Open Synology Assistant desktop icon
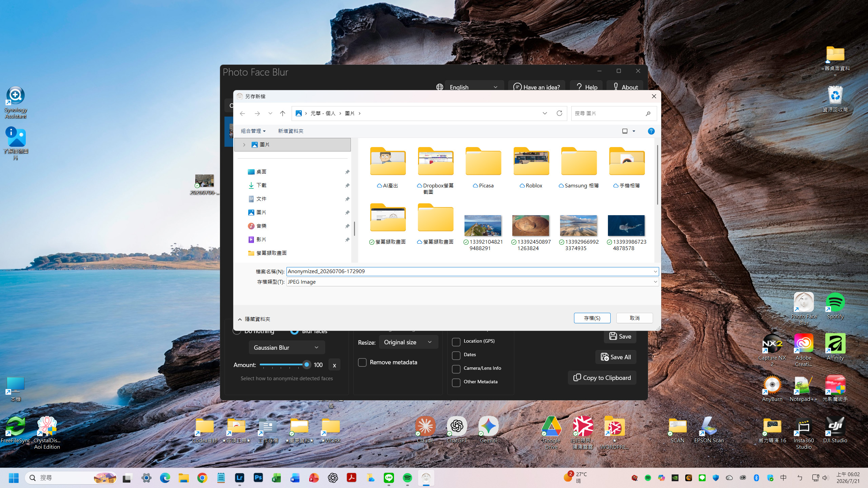 [x=15, y=102]
